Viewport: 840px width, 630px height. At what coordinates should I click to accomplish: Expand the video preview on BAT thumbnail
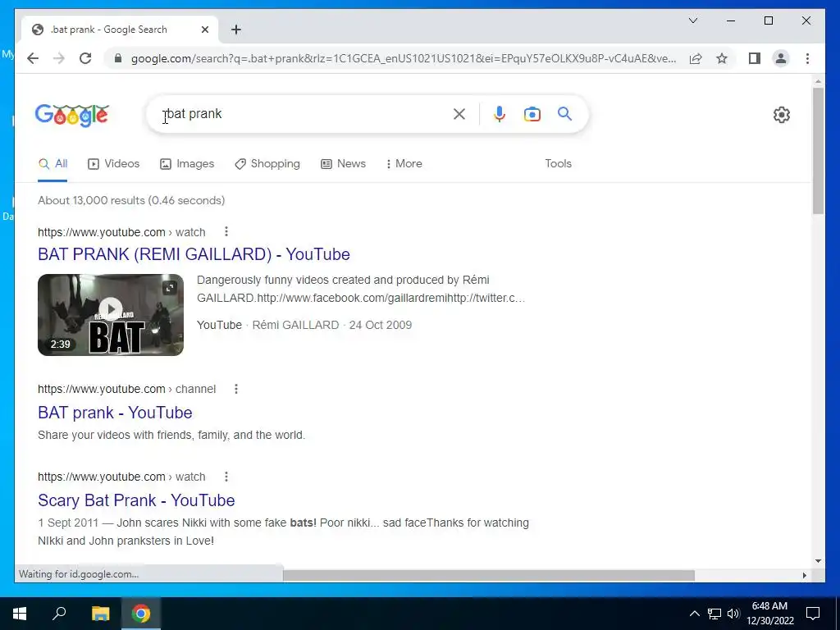[170, 288]
